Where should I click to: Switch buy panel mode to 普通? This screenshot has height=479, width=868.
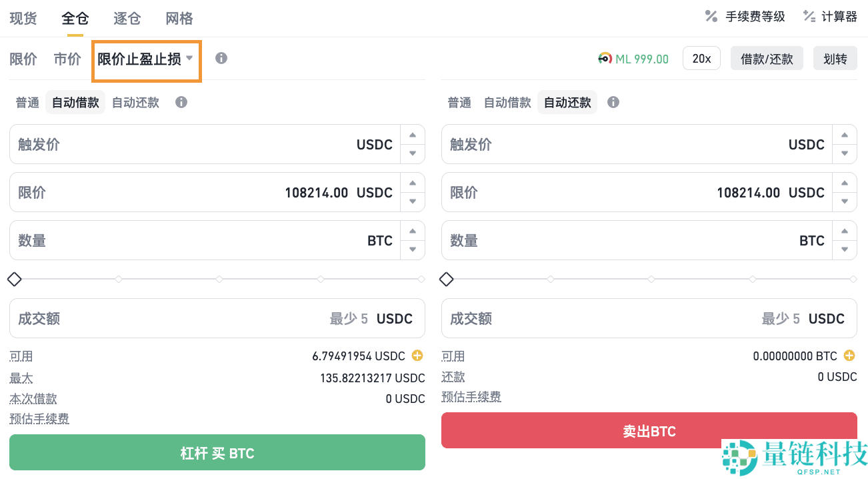point(27,101)
